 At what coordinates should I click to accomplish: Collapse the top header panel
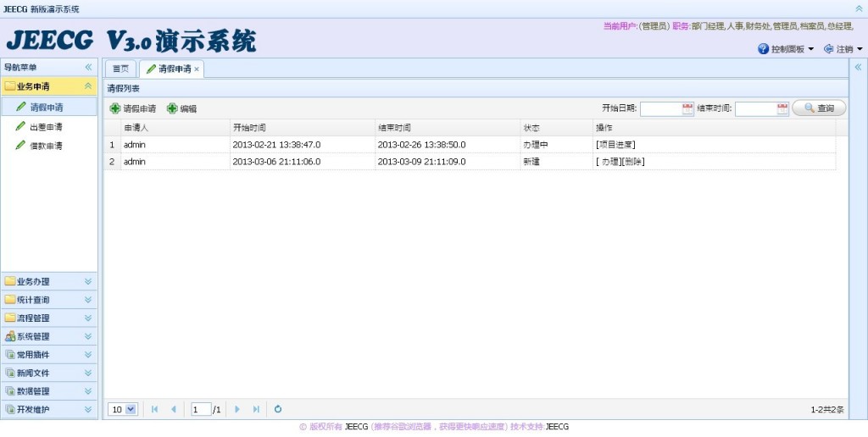coord(860,8)
